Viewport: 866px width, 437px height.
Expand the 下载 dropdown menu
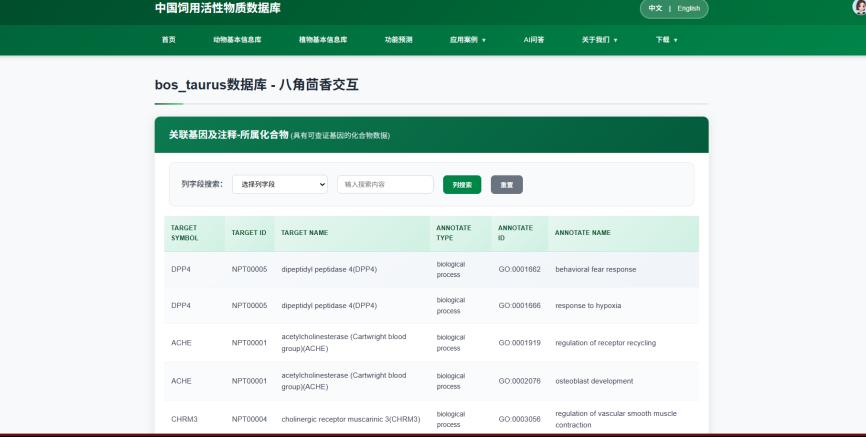click(667, 40)
